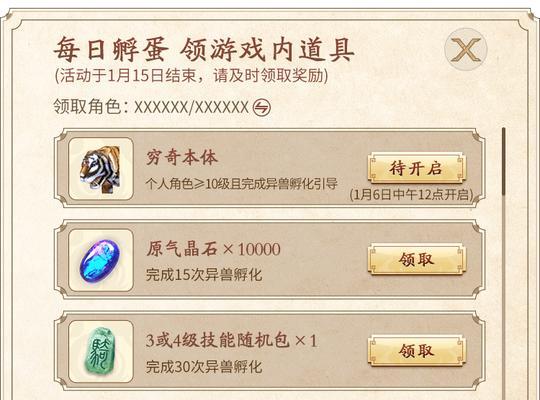Claim the 原气晶石 ×10000 reward
The width and height of the screenshot is (540, 400).
(x=417, y=260)
